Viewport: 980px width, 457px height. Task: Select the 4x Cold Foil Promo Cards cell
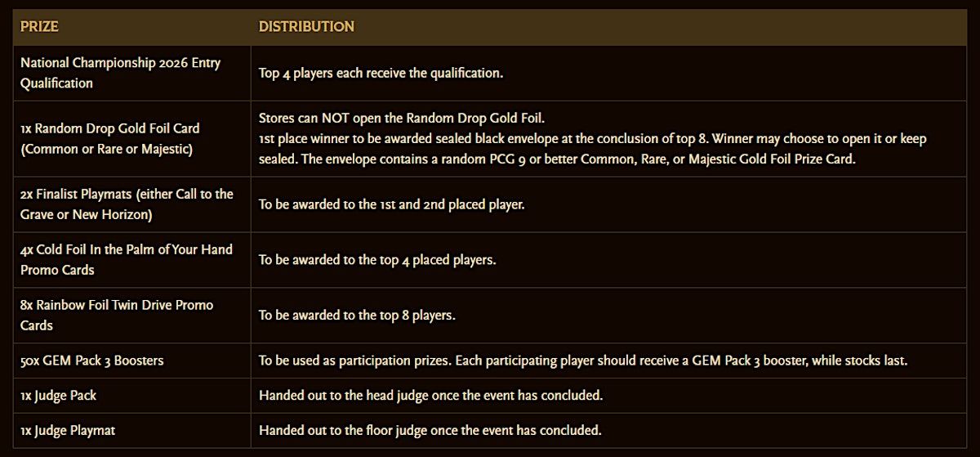click(126, 259)
